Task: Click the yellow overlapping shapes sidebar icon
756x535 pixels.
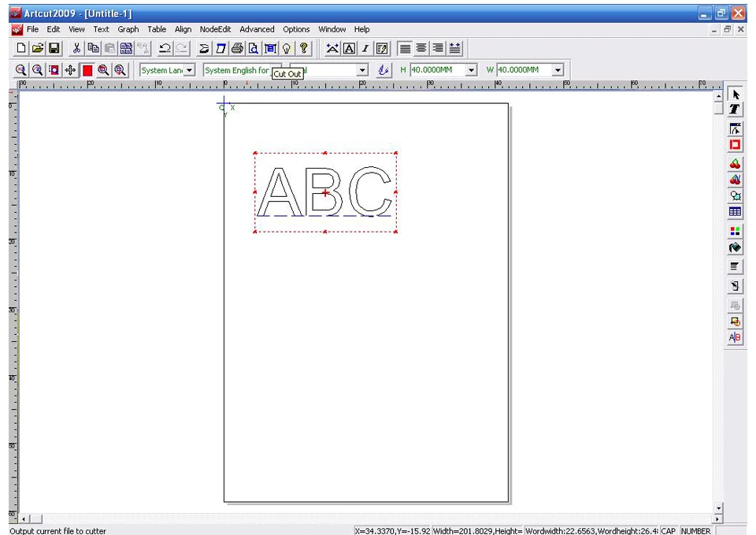Action: click(x=735, y=321)
